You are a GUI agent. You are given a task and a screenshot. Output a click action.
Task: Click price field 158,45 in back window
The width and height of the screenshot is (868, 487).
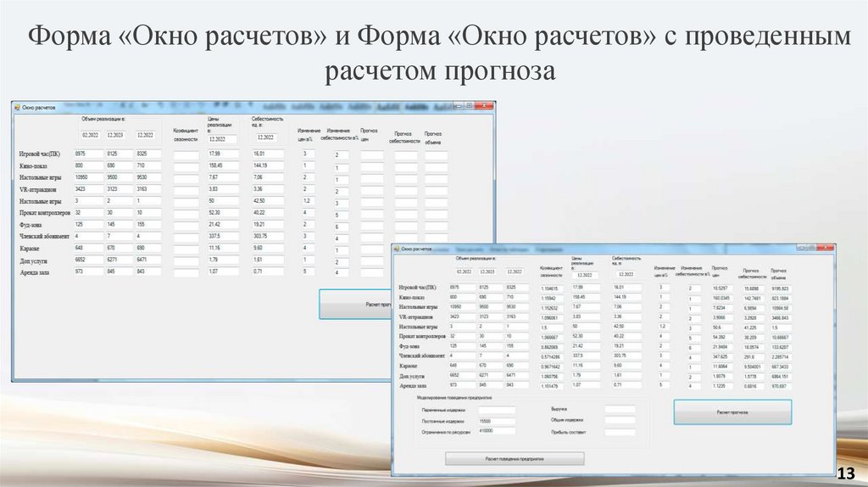tap(224, 165)
